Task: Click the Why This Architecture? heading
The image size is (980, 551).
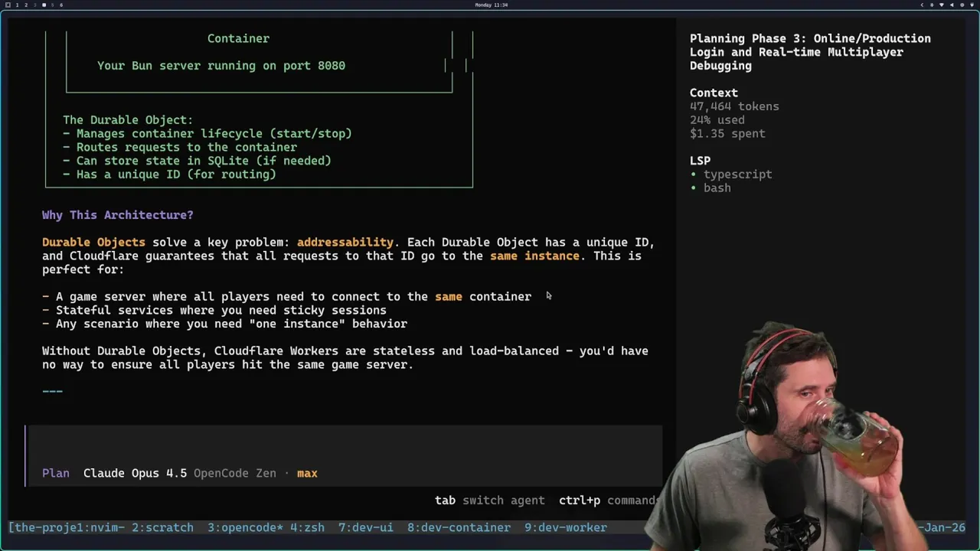Action: [118, 215]
